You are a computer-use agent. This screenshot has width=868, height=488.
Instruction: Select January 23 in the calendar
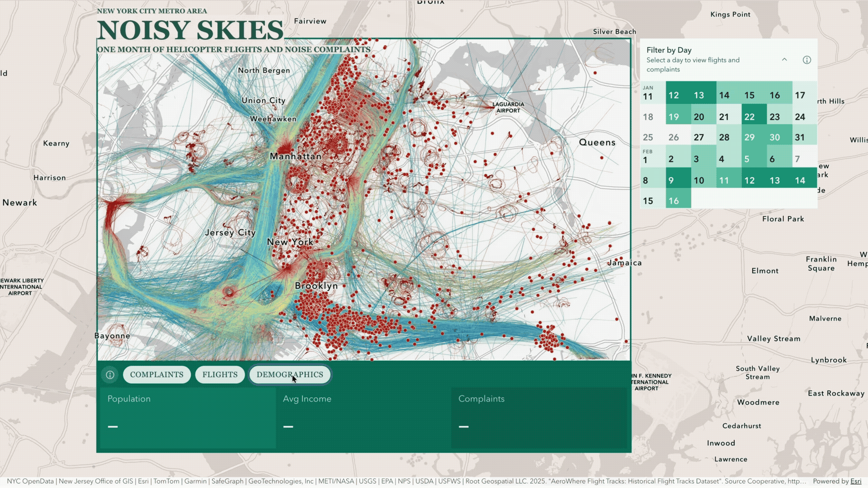click(779, 114)
